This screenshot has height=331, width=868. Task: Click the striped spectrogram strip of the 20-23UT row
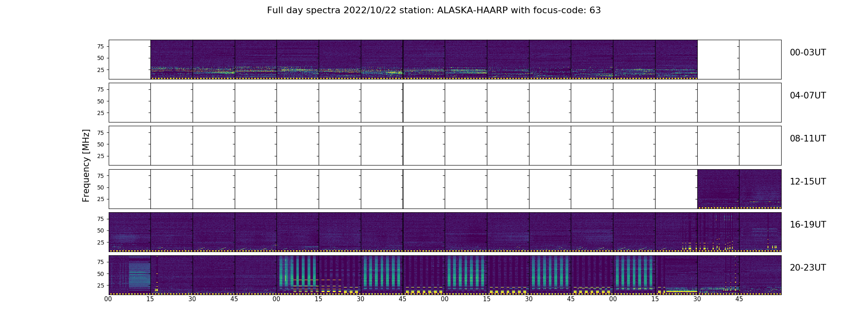point(445,275)
